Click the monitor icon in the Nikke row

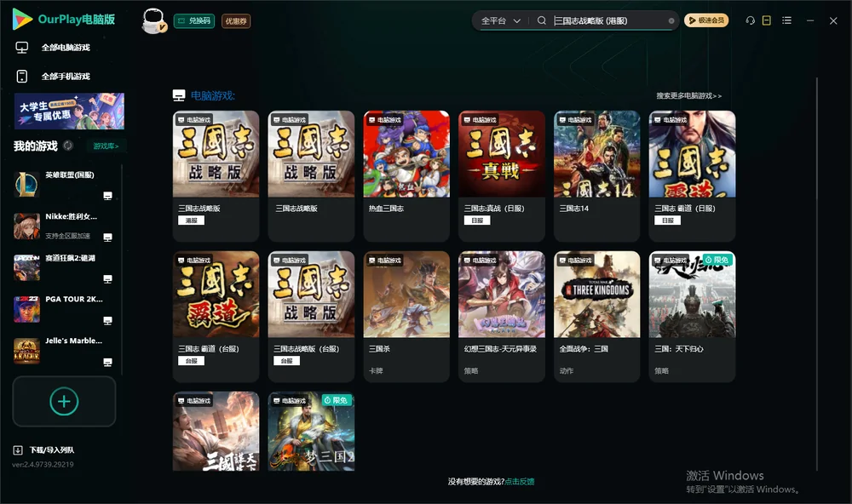click(x=107, y=238)
